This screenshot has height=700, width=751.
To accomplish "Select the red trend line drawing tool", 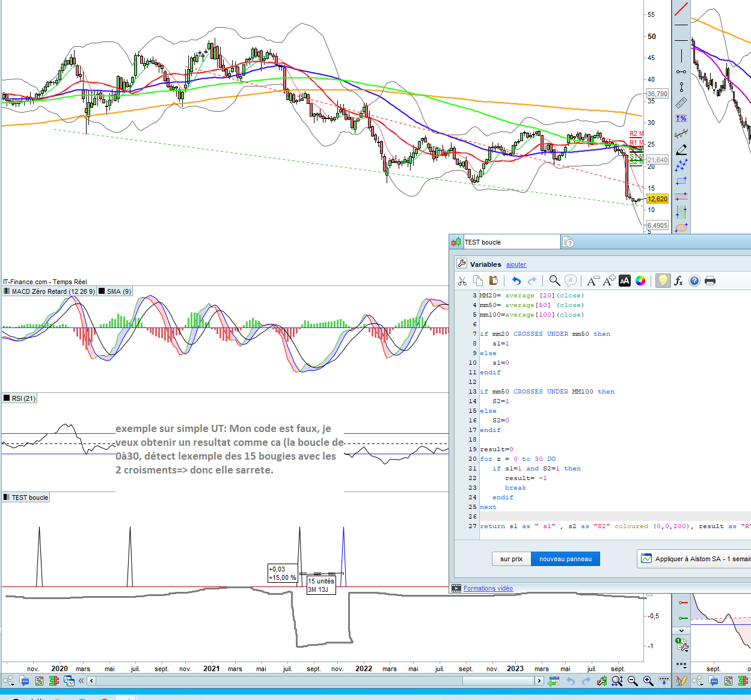I will point(681,9).
